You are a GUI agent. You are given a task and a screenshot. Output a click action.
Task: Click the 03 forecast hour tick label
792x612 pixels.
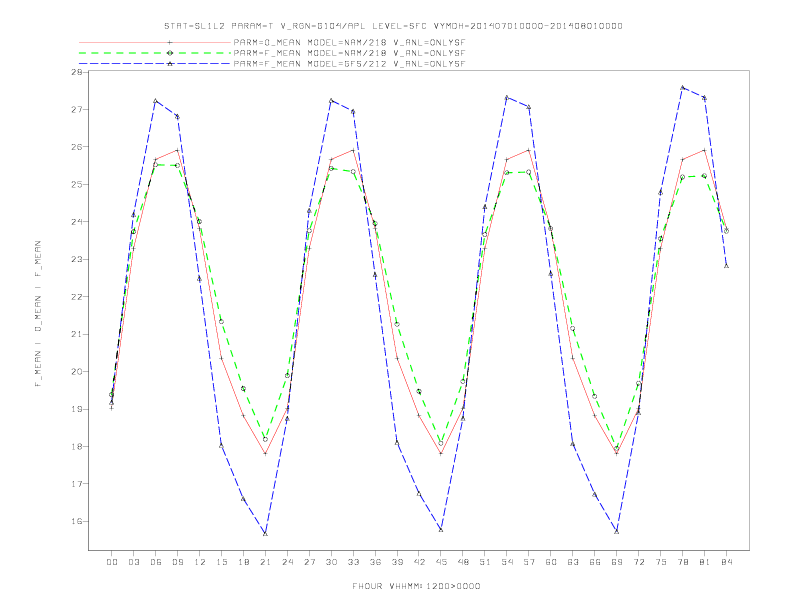pos(134,562)
